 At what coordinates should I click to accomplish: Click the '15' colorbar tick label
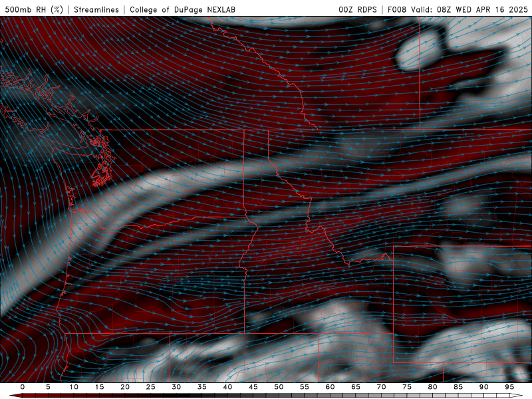tap(99, 387)
